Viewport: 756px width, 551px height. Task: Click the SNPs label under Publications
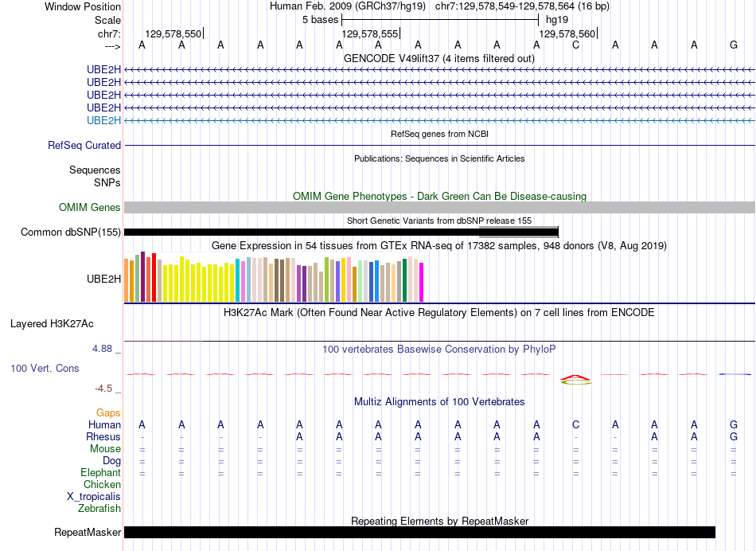pos(107,182)
